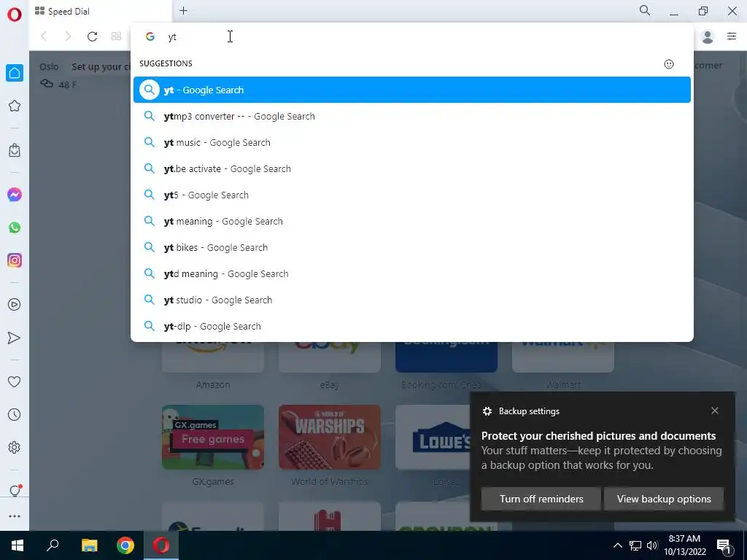Open the network icon in system tray
Image resolution: width=747 pixels, height=560 pixels.
coord(635,545)
